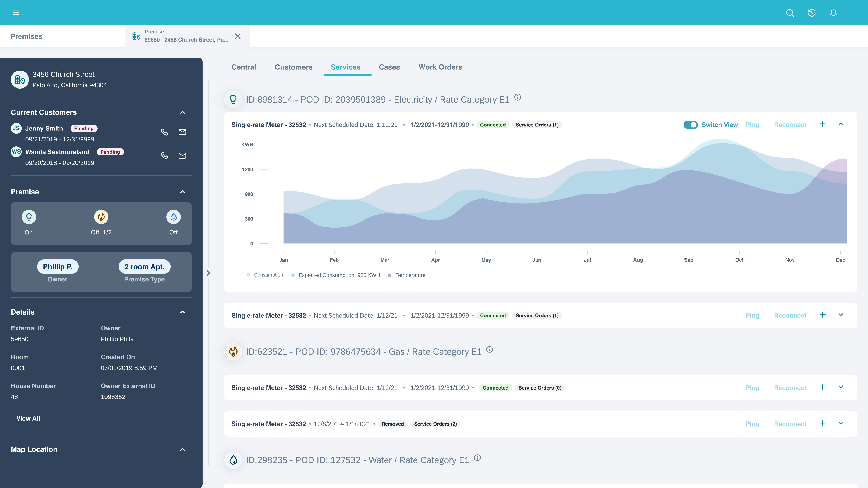Collapse the Current Customers section
Screen dimensions: 868x488
click(x=182, y=112)
